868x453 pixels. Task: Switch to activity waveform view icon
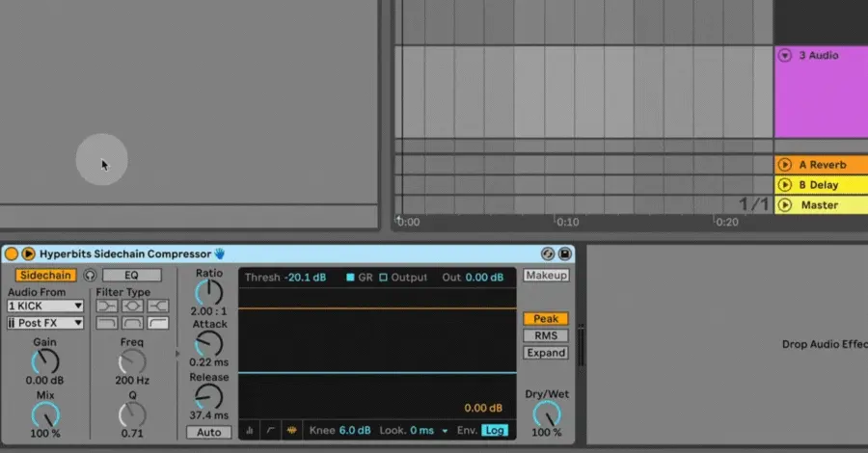(x=291, y=430)
